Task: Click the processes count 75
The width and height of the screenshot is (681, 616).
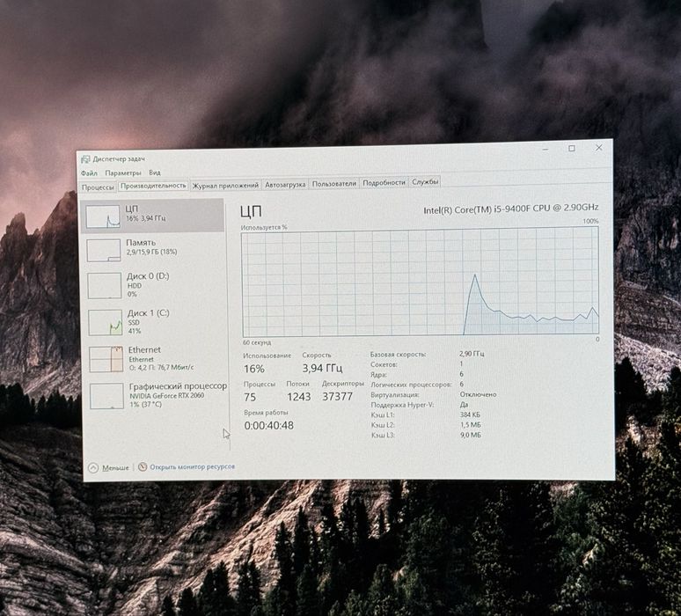Action: click(x=250, y=397)
